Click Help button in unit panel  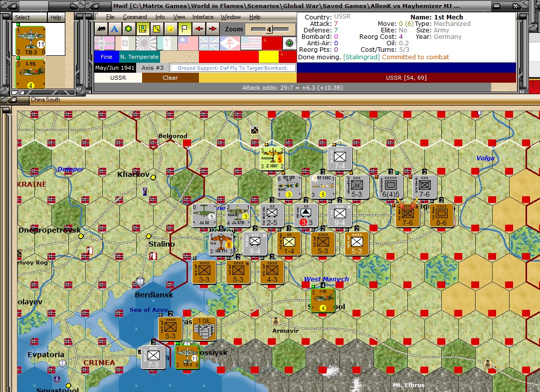56,17
